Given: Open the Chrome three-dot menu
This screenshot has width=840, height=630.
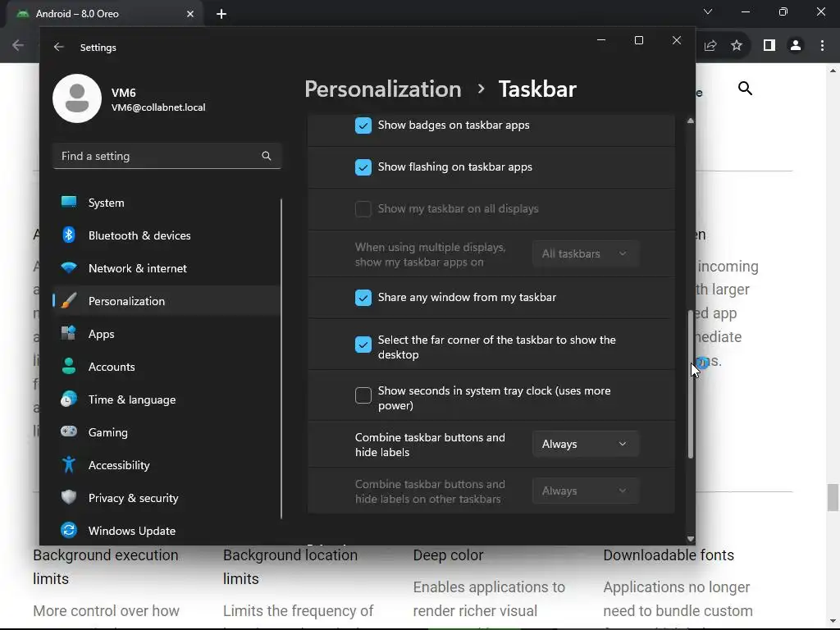Looking at the screenshot, I should (822, 46).
